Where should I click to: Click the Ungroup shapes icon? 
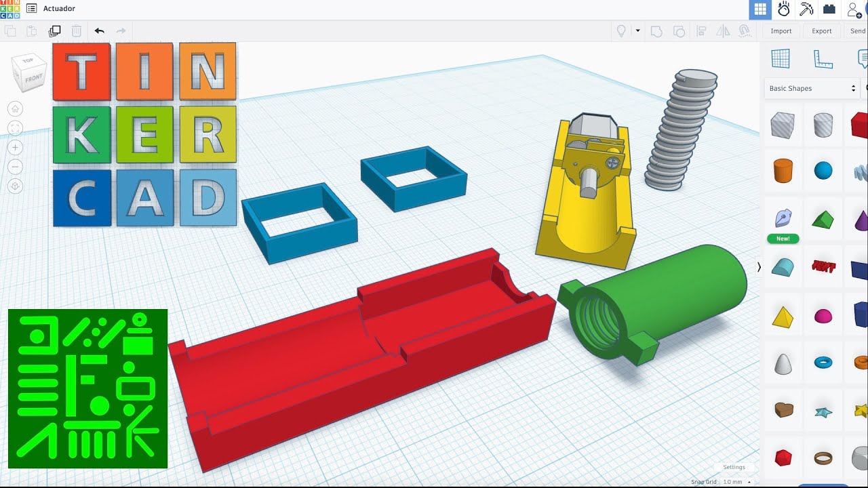[x=679, y=30]
